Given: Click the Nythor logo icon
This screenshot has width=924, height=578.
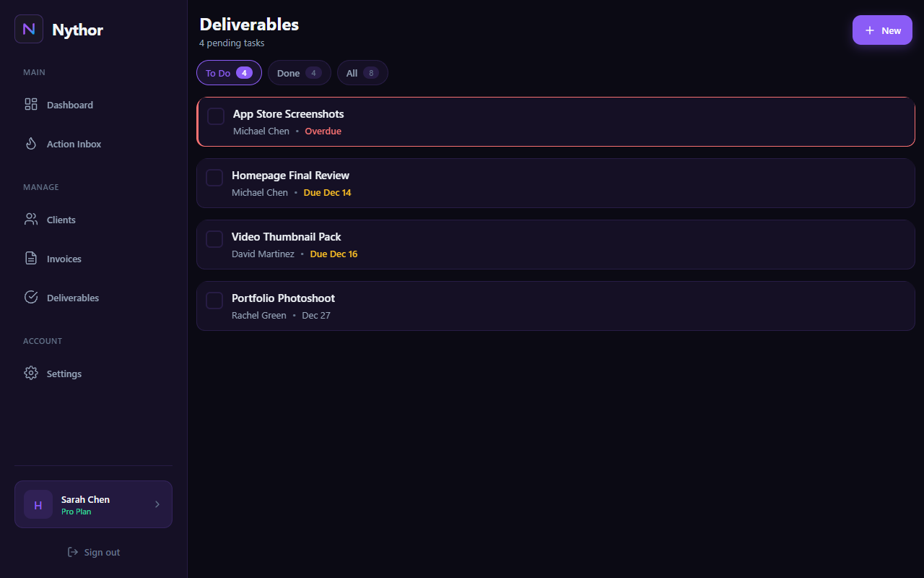Looking at the screenshot, I should tap(28, 29).
